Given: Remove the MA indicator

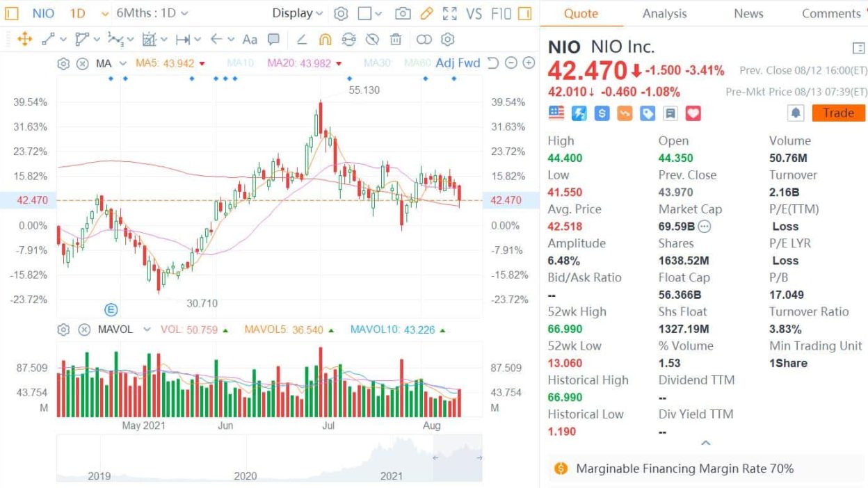Looking at the screenshot, I should pyautogui.click(x=82, y=64).
